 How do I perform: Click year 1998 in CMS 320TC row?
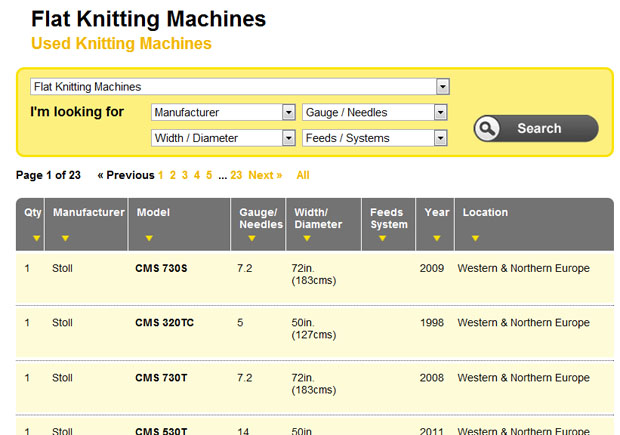[x=432, y=323]
